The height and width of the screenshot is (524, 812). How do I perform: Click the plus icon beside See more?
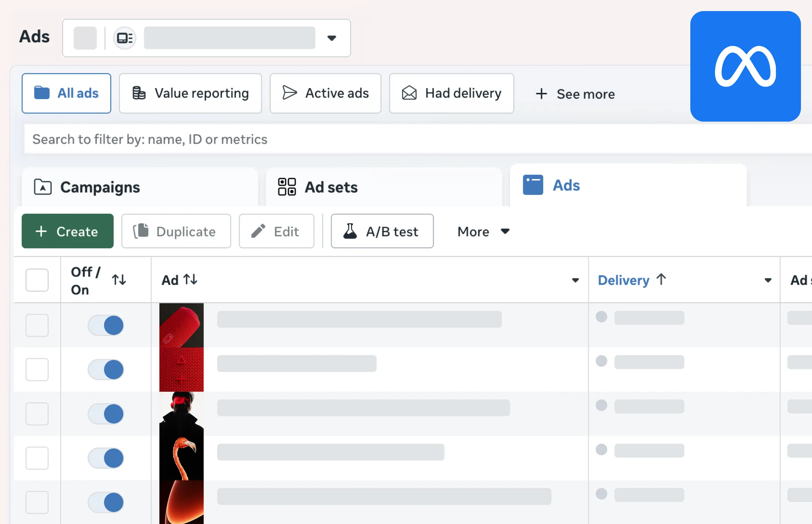(541, 94)
